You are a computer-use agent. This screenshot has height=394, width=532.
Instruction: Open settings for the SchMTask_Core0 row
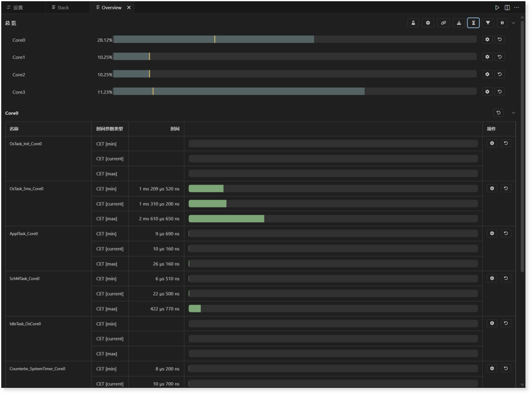click(492, 278)
